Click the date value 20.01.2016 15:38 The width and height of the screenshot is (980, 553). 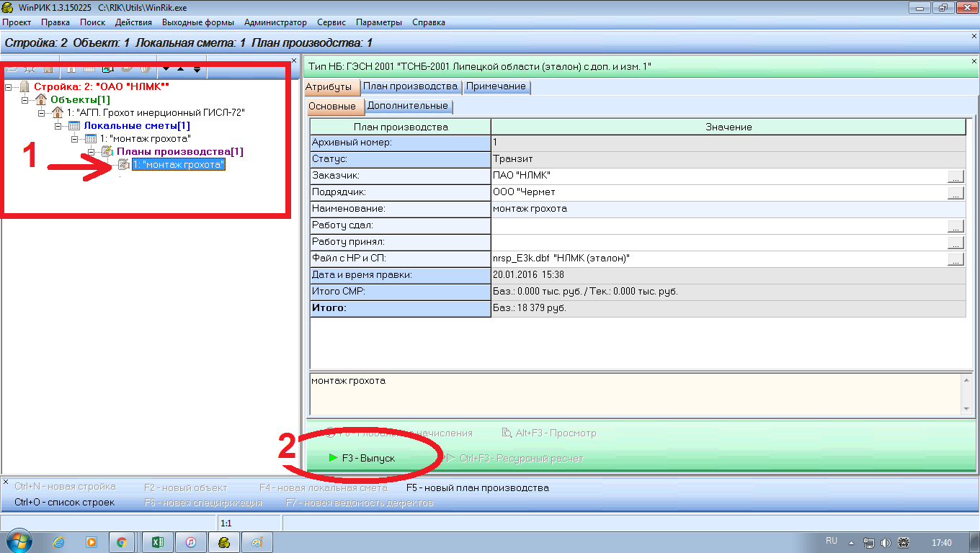pyautogui.click(x=728, y=275)
